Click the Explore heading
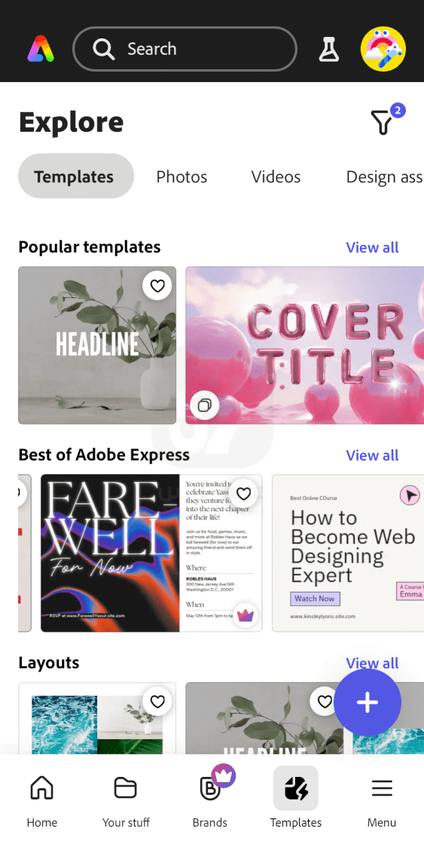Screen dimensions: 424x868 point(71,122)
